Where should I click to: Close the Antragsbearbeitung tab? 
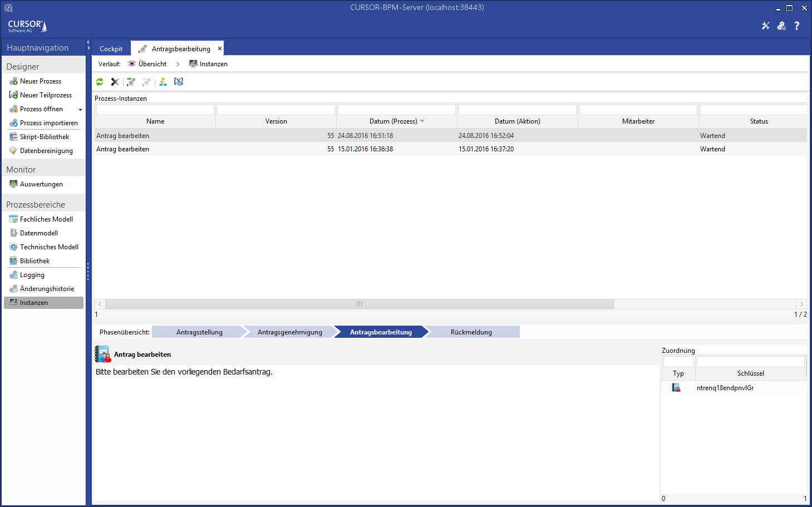pos(220,48)
